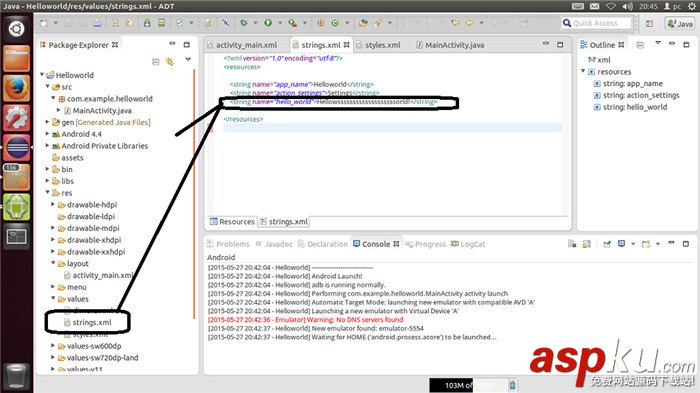Expand the gen folder arrow

click(x=47, y=121)
